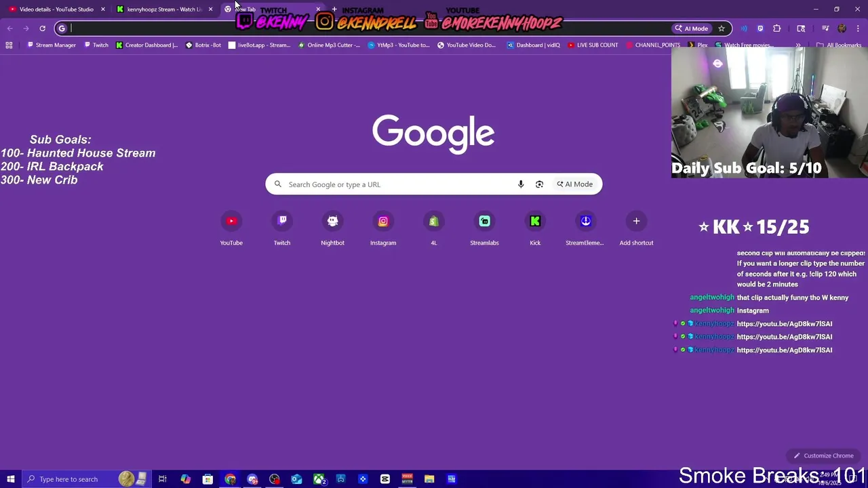Open the 4L Shopify shortcut tile
868x488 pixels.
(434, 229)
